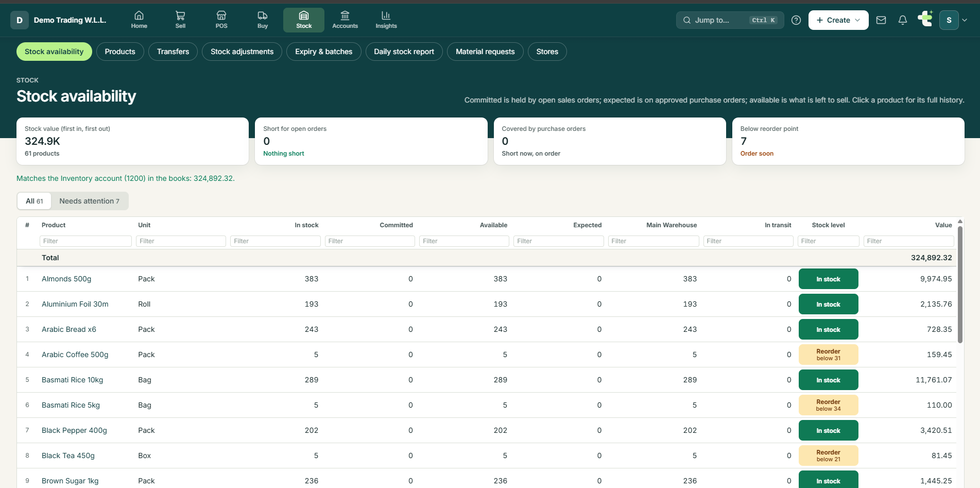Open the Daily stock report tab

click(404, 52)
